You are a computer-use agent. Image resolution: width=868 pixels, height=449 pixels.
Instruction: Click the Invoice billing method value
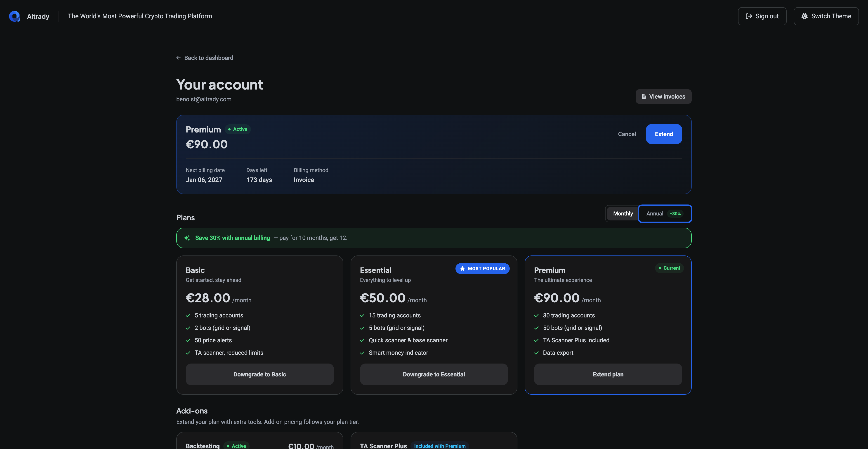(304, 180)
